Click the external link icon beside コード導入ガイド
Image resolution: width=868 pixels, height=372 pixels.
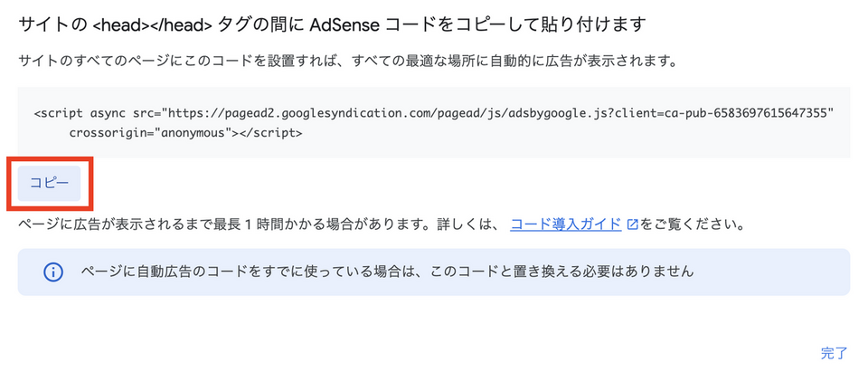tap(632, 224)
